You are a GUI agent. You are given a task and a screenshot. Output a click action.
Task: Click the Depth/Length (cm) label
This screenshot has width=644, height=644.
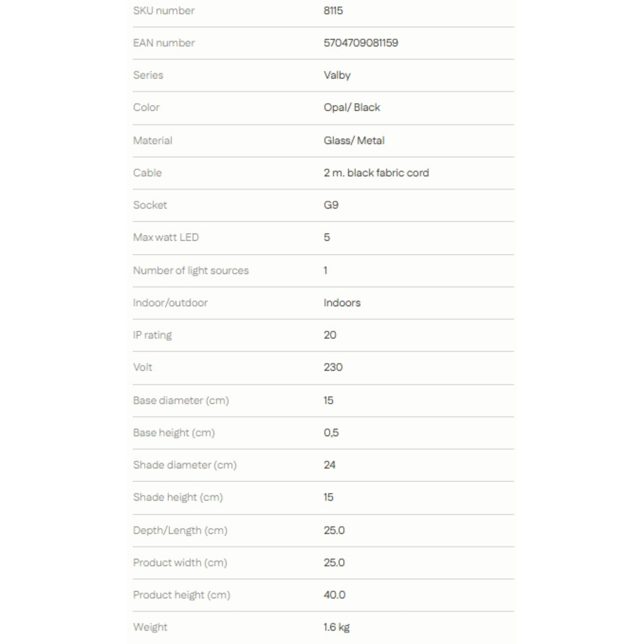coord(180,530)
